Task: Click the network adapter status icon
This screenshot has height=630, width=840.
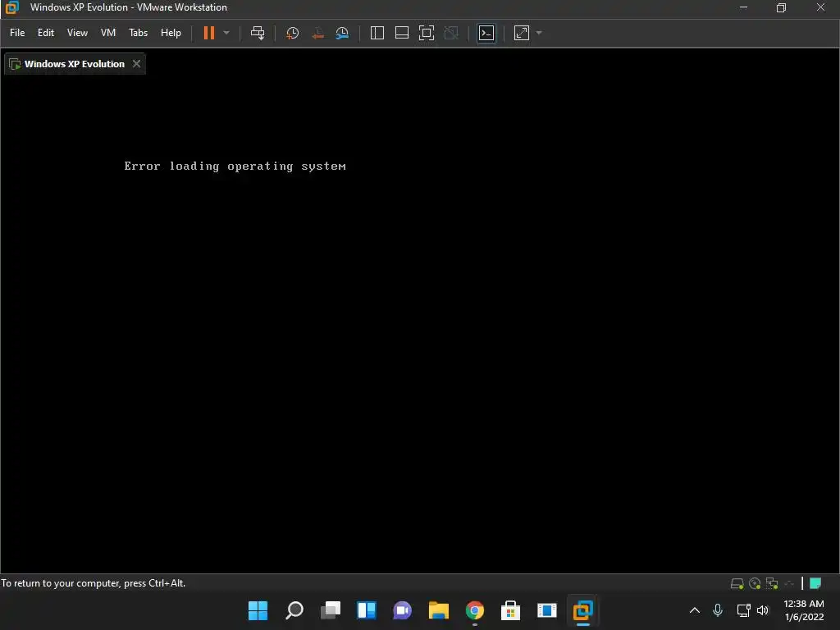Action: point(772,583)
